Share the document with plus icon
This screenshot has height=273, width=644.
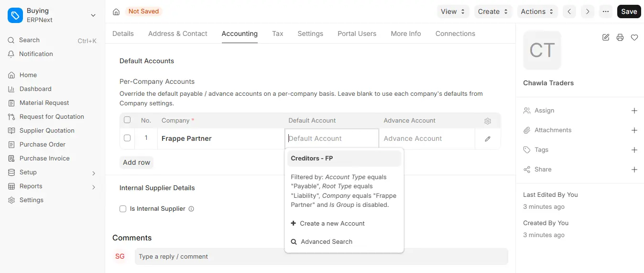point(634,170)
